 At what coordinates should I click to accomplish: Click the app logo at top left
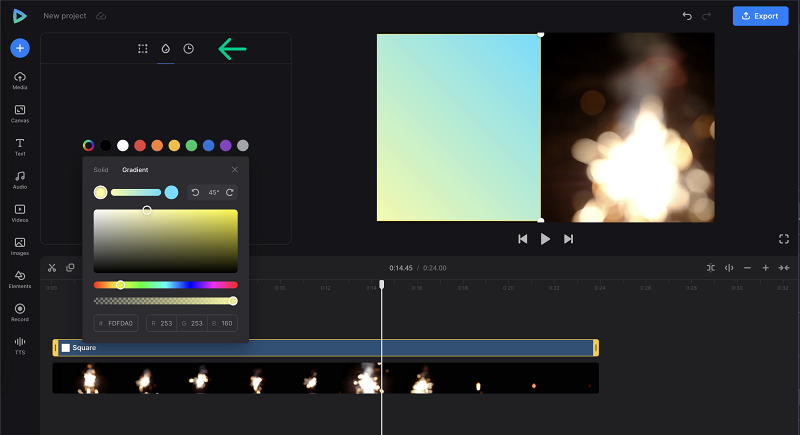point(19,16)
